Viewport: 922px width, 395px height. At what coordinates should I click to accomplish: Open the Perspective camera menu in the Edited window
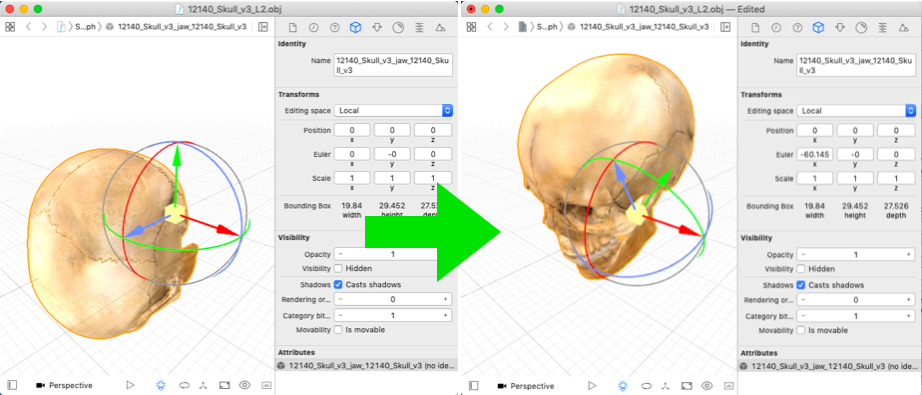[x=526, y=386]
